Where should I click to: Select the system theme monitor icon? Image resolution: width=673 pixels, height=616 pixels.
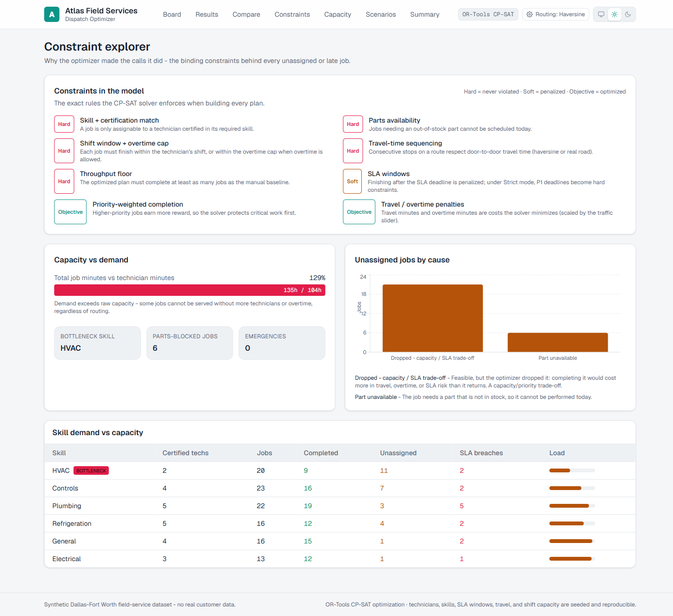click(601, 14)
